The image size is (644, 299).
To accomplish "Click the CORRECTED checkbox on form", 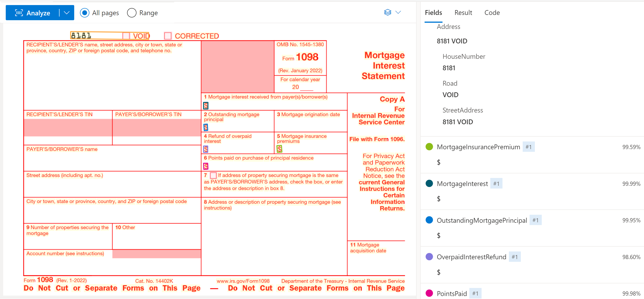I will (x=167, y=36).
